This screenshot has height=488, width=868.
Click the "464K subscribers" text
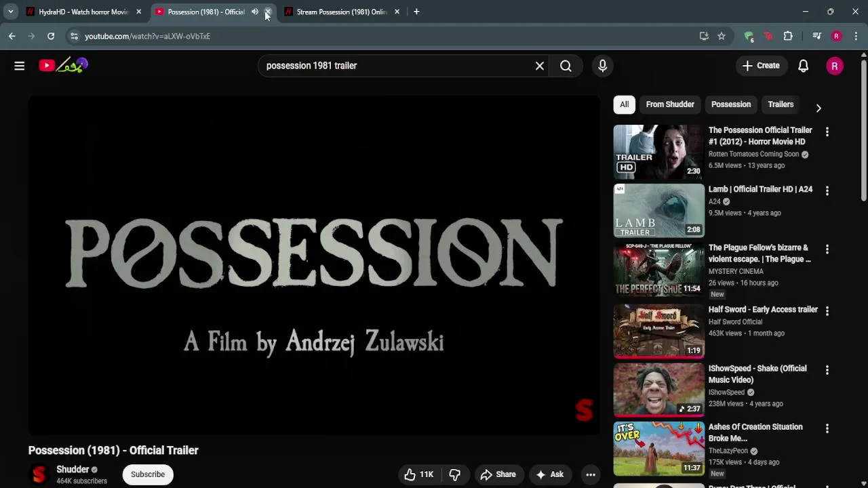[x=81, y=481]
